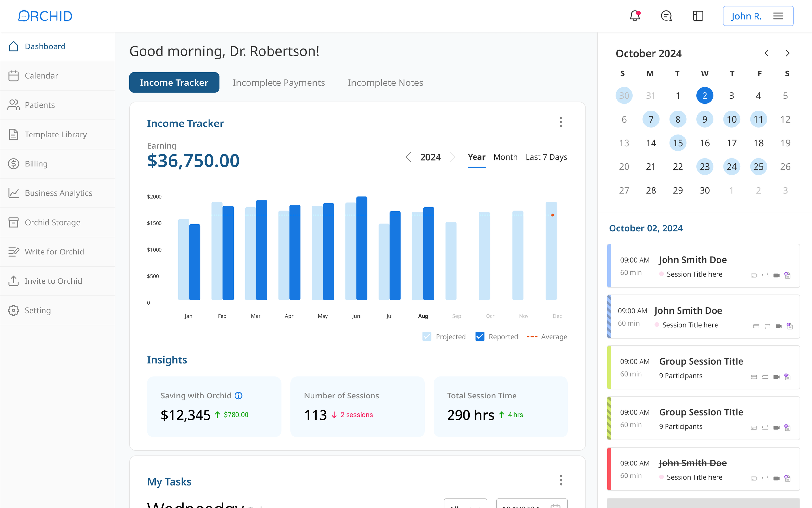Click the August reported income bar
This screenshot has height=508, width=812.
coord(428,254)
